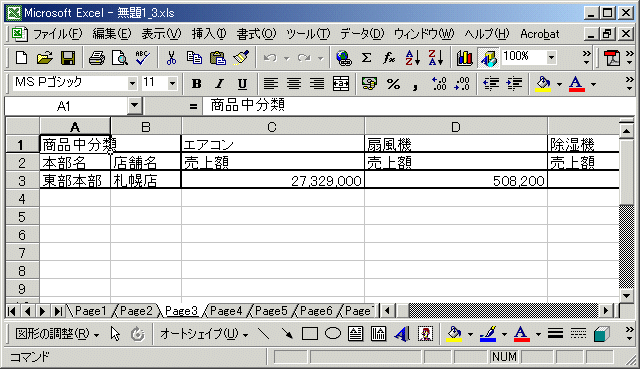Toggle the Select Objects arrow tool
The width and height of the screenshot is (640, 369).
click(x=115, y=334)
